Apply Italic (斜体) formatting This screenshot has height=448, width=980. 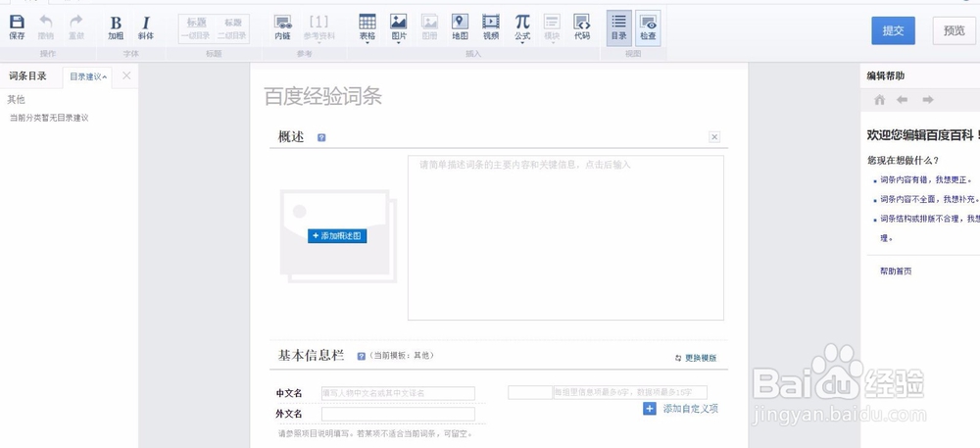(146, 27)
